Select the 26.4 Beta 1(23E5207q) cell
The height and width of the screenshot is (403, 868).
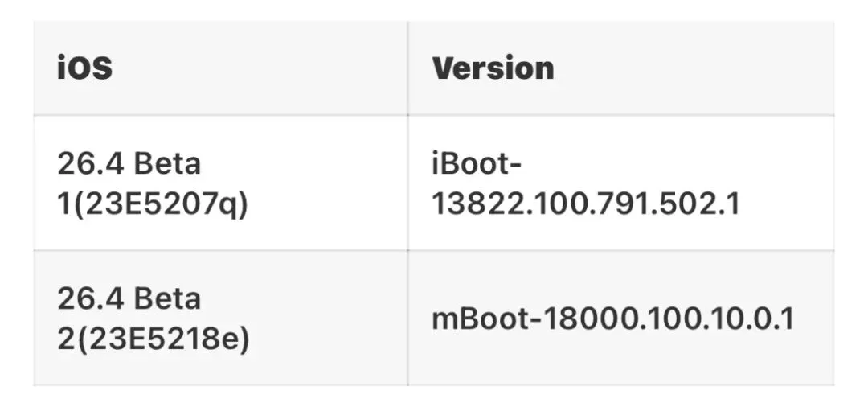(221, 183)
